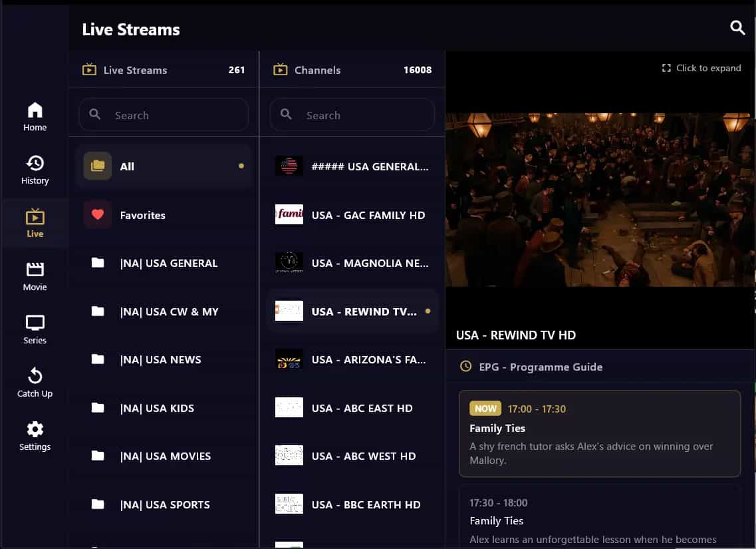Play the USA - ABC WEST HD channel
Screen dimensions: 756x549
pos(352,456)
